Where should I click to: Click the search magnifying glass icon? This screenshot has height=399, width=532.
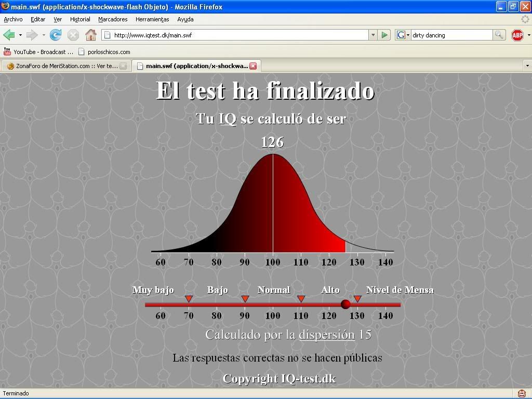pyautogui.click(x=499, y=35)
